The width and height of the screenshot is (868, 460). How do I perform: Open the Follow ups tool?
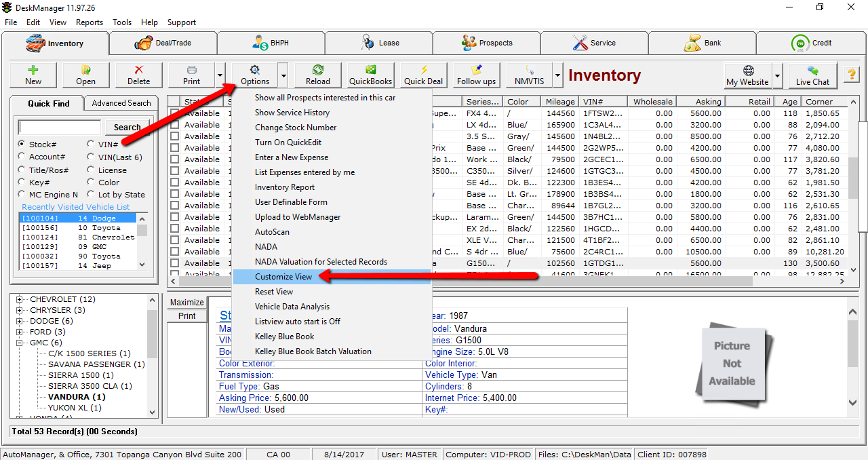476,75
